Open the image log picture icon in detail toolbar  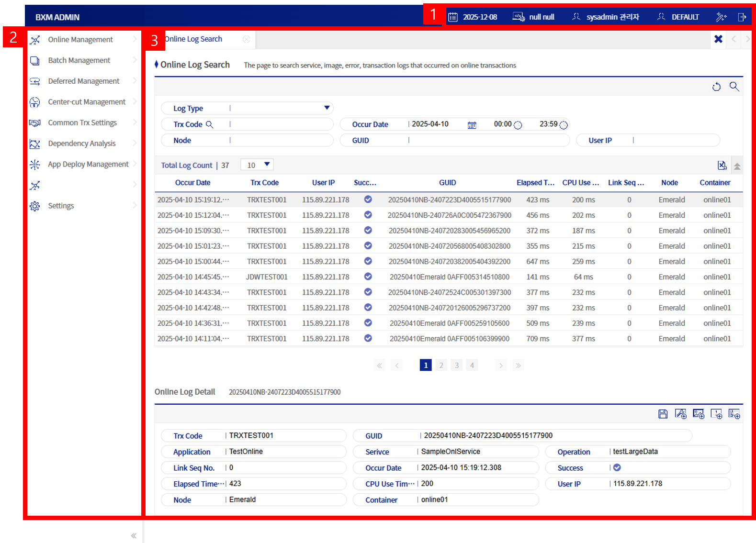coord(699,414)
